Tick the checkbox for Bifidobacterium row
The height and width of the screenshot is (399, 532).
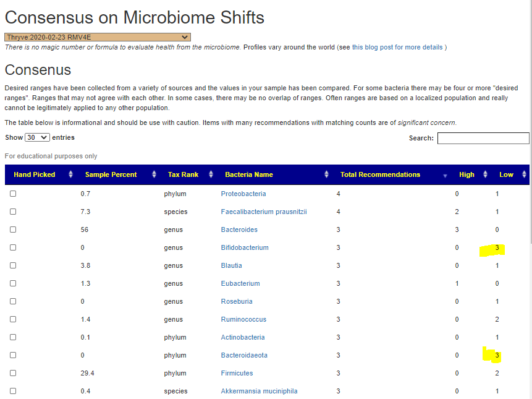[x=13, y=247]
